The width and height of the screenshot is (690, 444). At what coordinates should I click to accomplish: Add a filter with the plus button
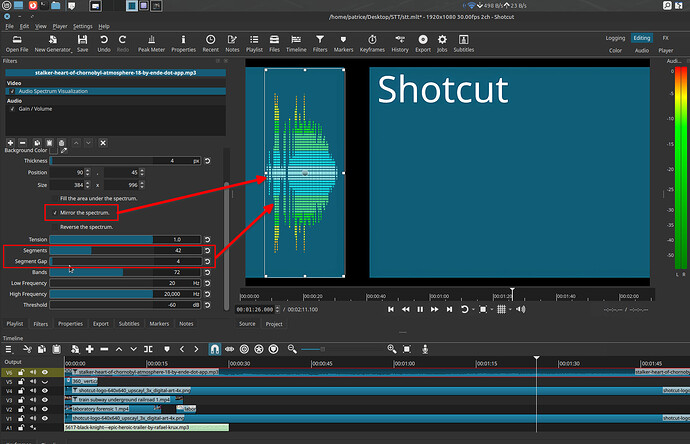(x=9, y=143)
